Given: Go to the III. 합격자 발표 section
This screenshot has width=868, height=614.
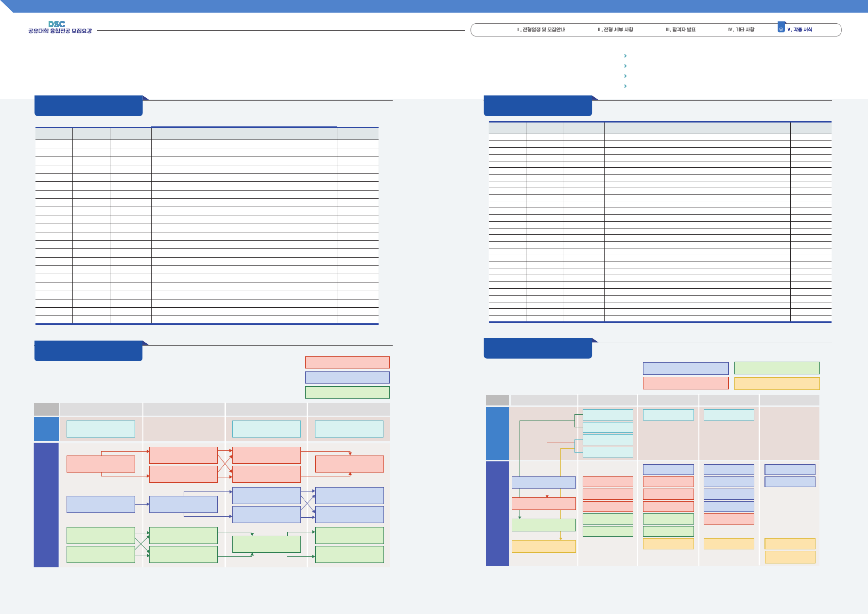Looking at the screenshot, I should click(680, 30).
